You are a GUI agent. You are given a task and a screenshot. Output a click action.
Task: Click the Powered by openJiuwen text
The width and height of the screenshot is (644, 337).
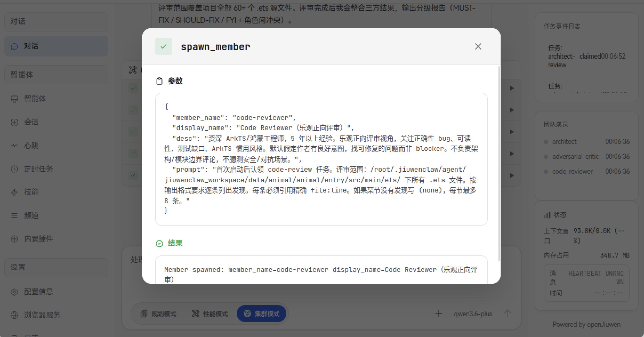click(x=586, y=324)
